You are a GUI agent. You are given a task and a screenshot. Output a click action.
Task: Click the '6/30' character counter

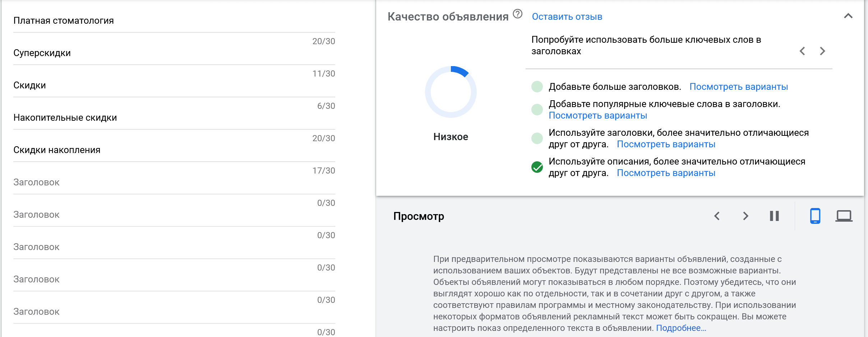pyautogui.click(x=326, y=106)
